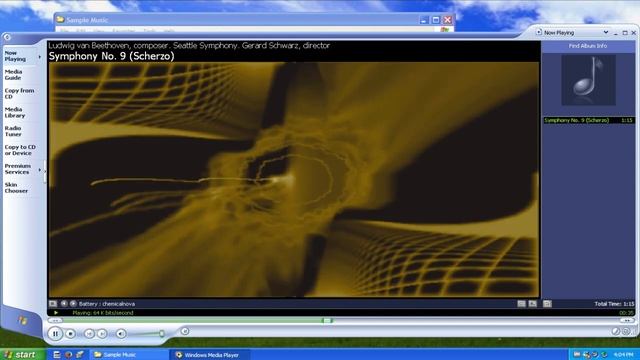Click the second system tray icon
The width and height of the screenshot is (640, 360).
586,354
